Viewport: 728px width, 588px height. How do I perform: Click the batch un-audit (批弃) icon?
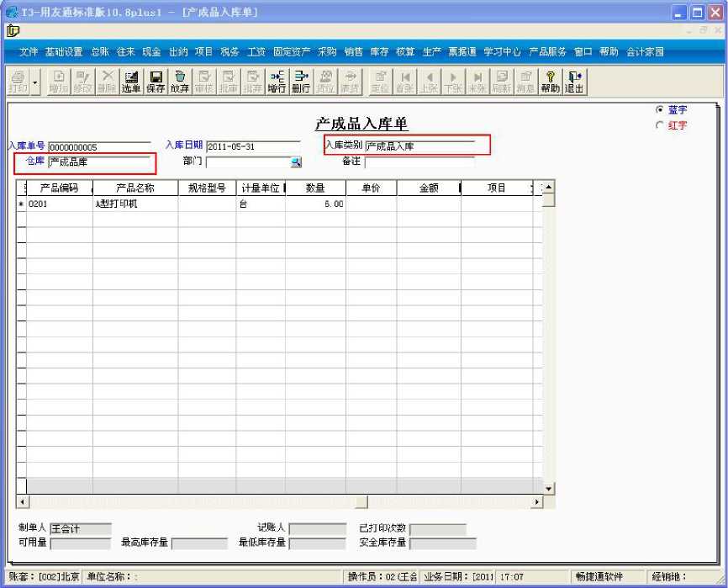coord(252,82)
